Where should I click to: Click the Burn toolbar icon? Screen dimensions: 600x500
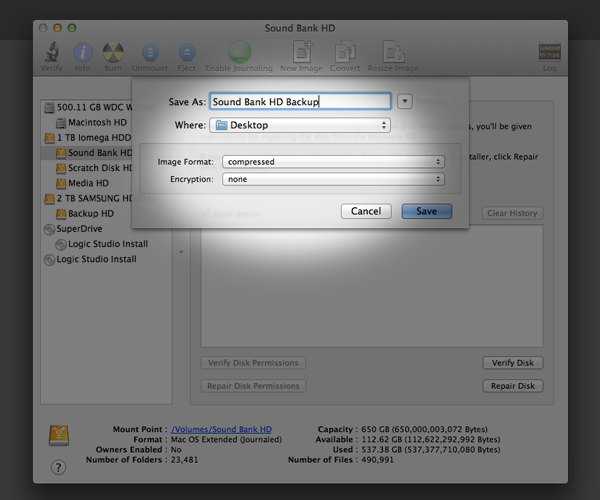coord(113,52)
